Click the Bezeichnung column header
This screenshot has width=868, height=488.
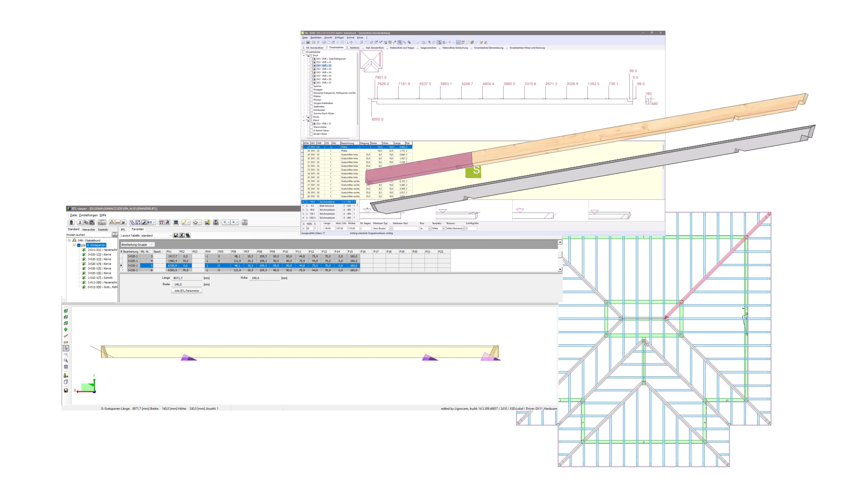tap(350, 143)
